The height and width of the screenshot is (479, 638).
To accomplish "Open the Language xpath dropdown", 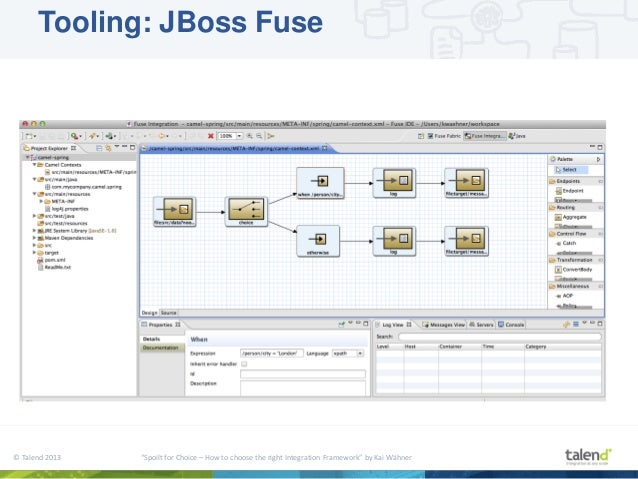I will coord(360,353).
